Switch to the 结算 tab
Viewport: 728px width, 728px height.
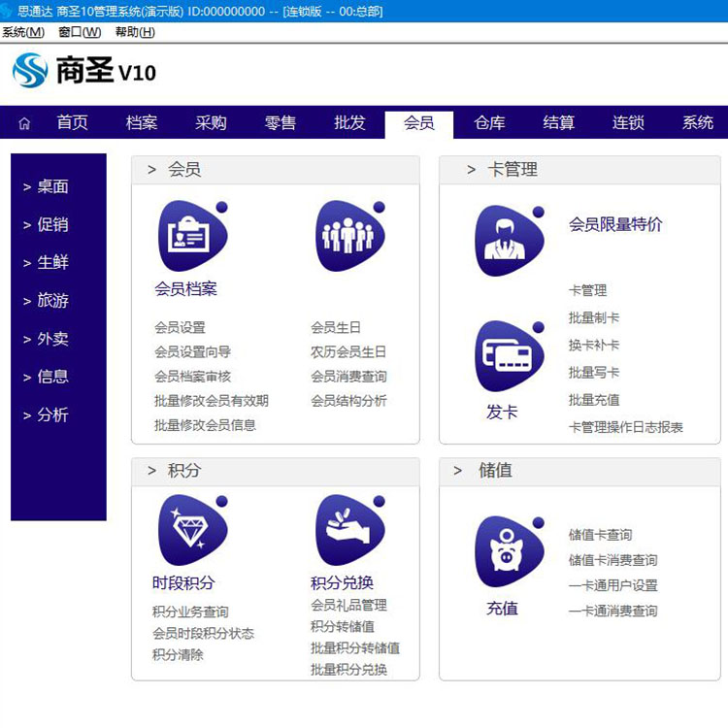pos(558,122)
